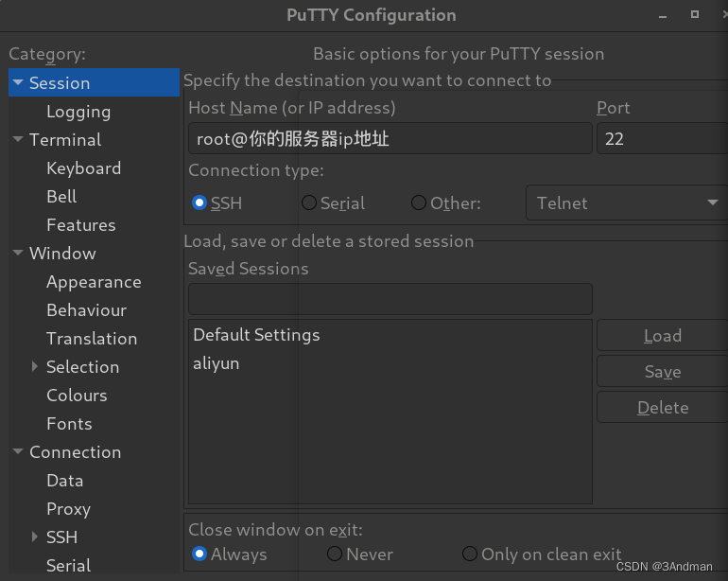This screenshot has width=728, height=581.
Task: Open the Terminal category
Action: (65, 139)
